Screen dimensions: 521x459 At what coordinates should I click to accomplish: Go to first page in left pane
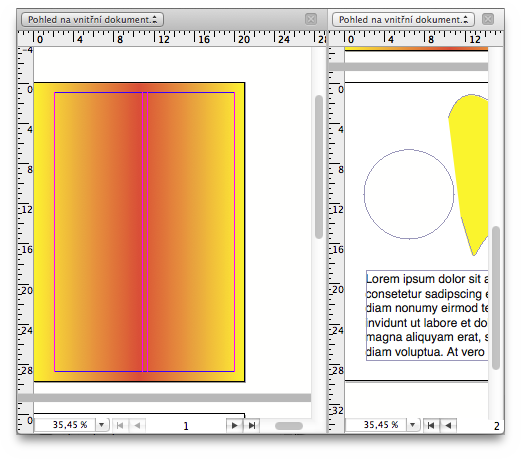(120, 425)
